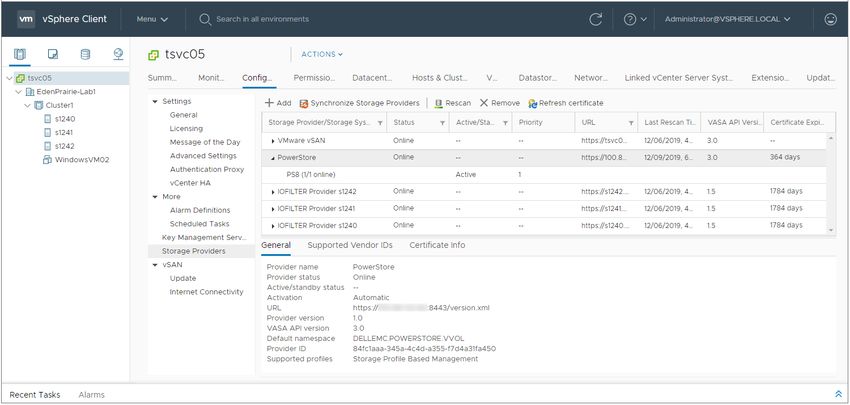The width and height of the screenshot is (850, 405).
Task: Switch to the Hosts & Clusters tab
Action: click(x=440, y=78)
